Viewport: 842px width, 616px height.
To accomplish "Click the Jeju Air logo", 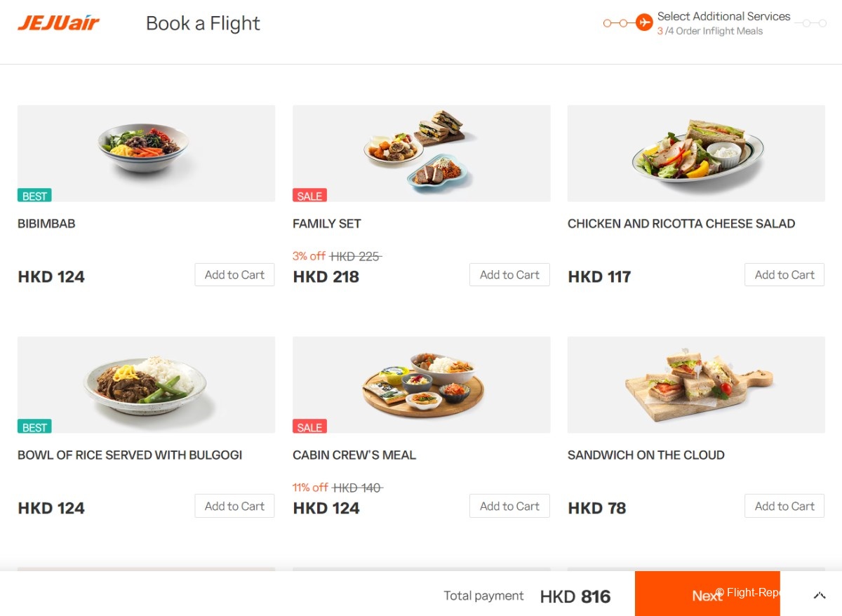I will click(x=58, y=23).
